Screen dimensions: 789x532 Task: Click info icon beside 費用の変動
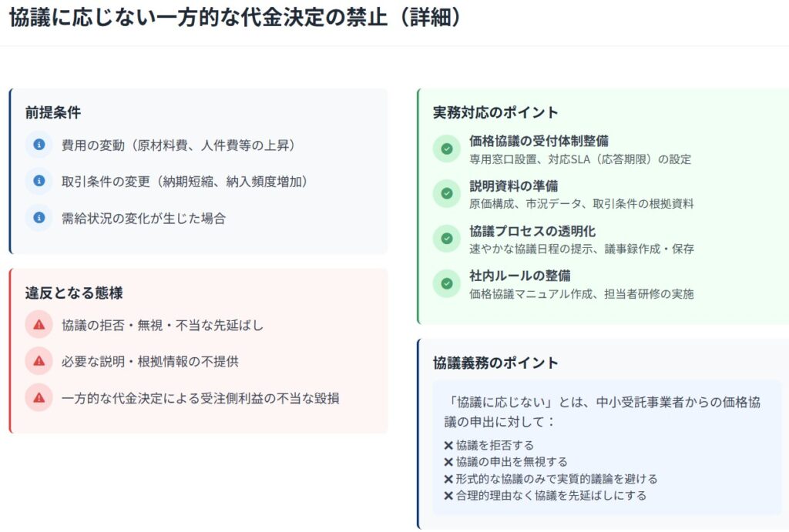coord(39,145)
